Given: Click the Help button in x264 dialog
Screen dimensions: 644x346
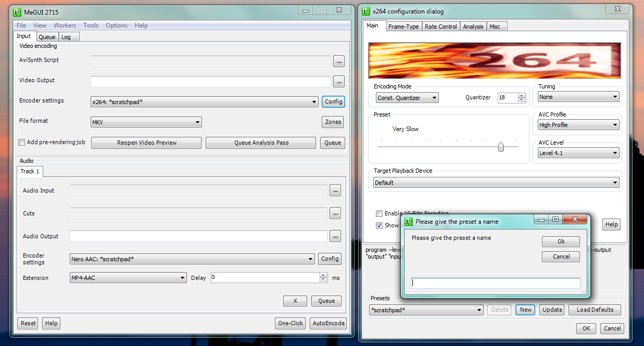Looking at the screenshot, I should [x=612, y=224].
